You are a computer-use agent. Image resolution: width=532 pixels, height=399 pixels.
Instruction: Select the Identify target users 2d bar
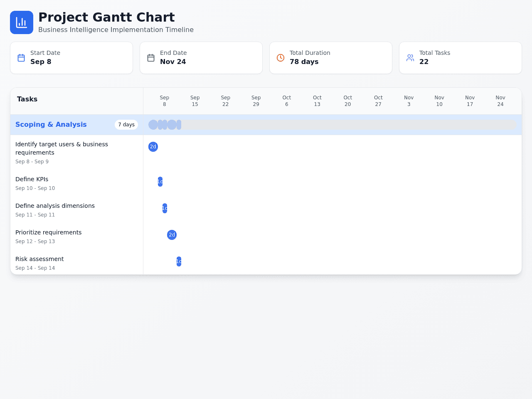pos(153,147)
